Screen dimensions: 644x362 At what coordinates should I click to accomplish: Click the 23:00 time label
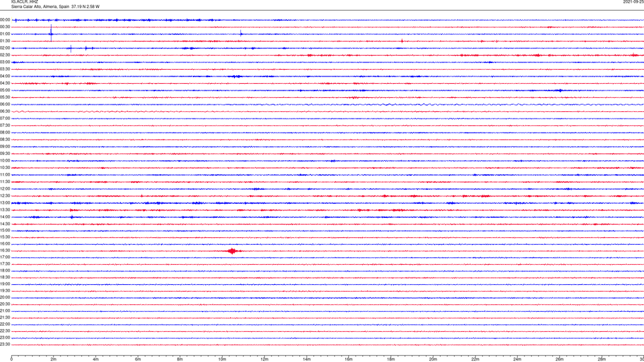coord(5,338)
